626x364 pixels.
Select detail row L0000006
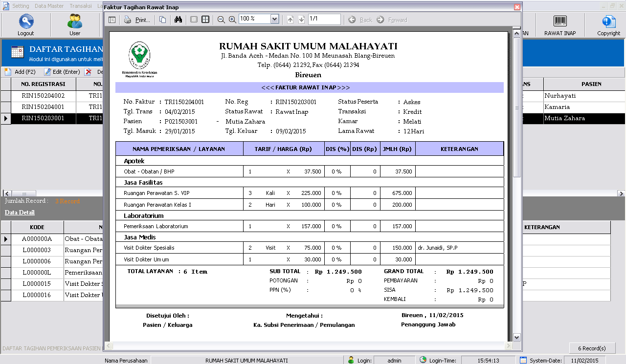pos(37,261)
